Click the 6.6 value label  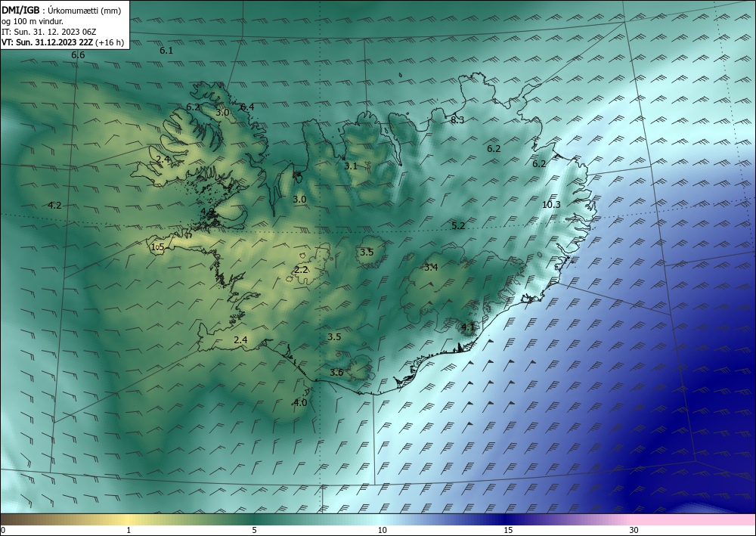[78, 55]
